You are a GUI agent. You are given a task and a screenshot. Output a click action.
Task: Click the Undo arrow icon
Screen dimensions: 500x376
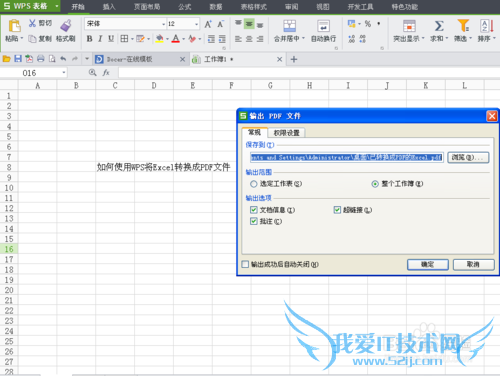63,59
